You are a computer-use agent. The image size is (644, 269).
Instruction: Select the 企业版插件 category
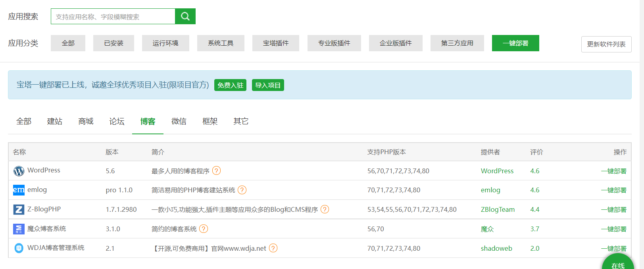tap(396, 43)
